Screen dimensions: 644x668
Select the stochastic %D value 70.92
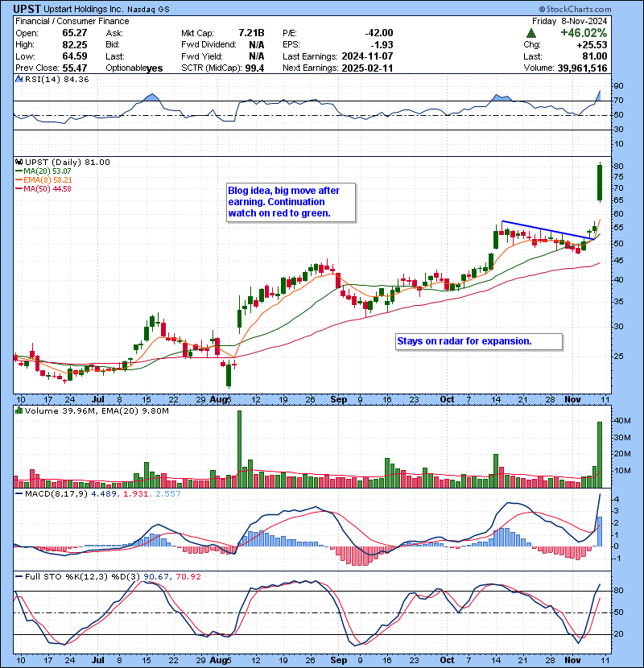(188, 576)
